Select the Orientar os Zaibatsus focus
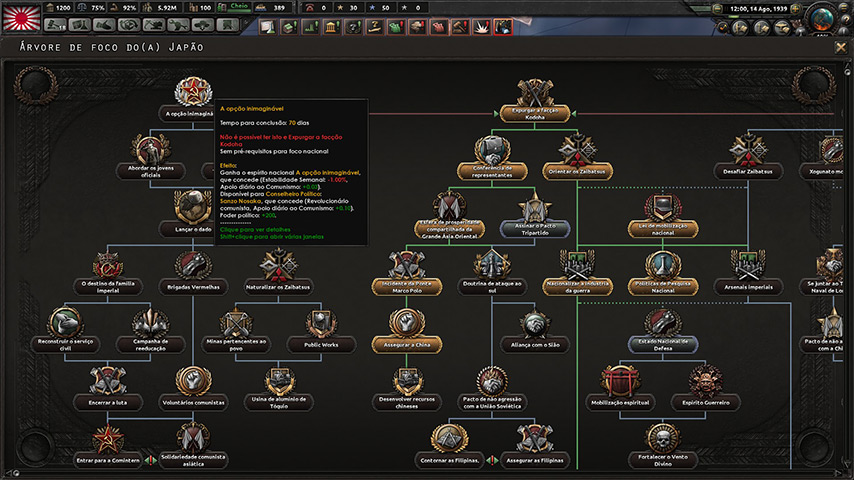 click(x=577, y=158)
